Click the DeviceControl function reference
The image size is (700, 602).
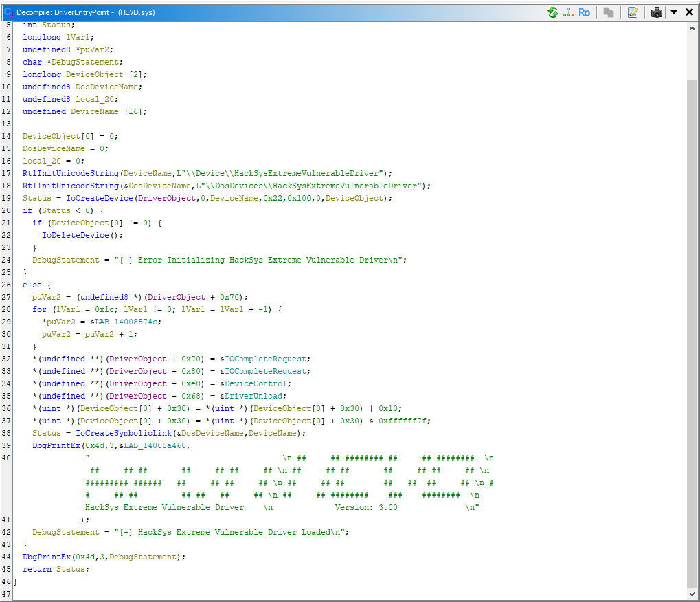click(256, 384)
